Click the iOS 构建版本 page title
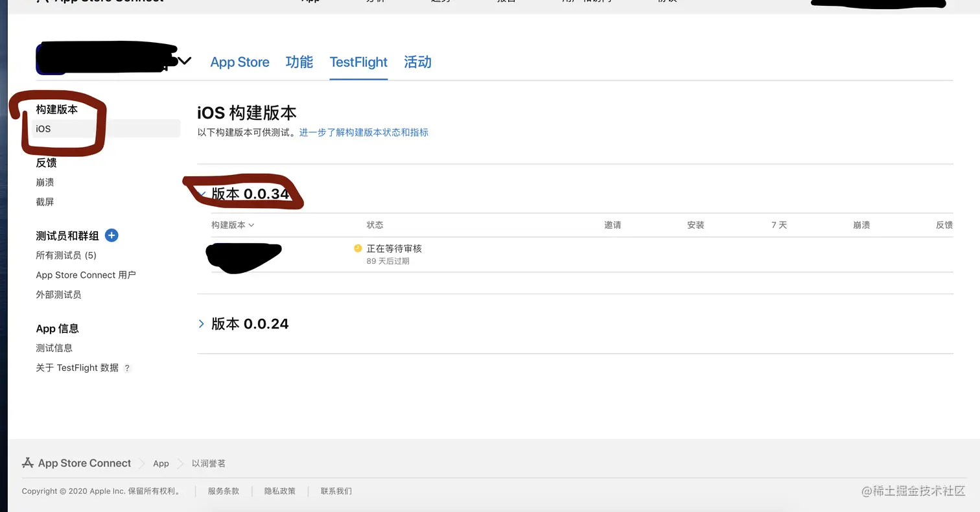980x512 pixels. (x=247, y=112)
